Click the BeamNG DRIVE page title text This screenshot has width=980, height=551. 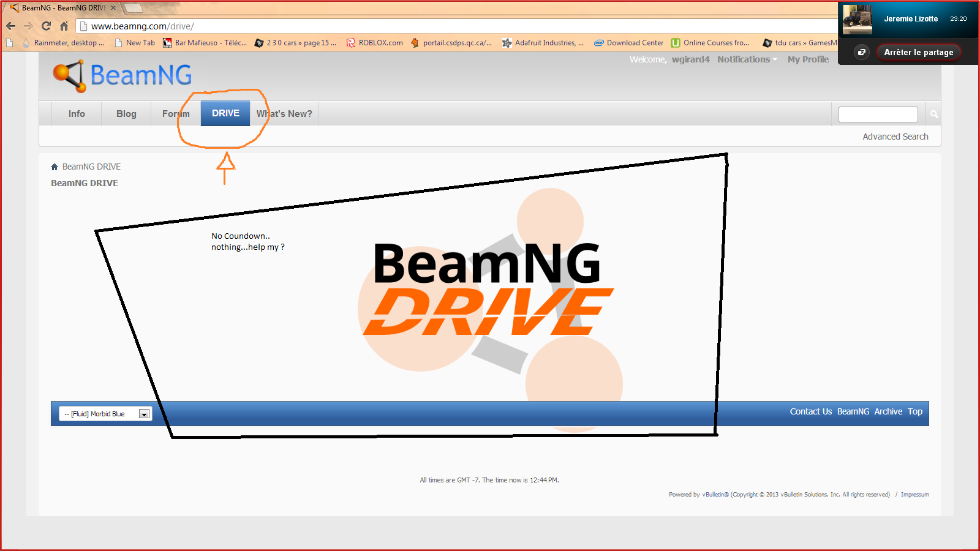tap(85, 183)
